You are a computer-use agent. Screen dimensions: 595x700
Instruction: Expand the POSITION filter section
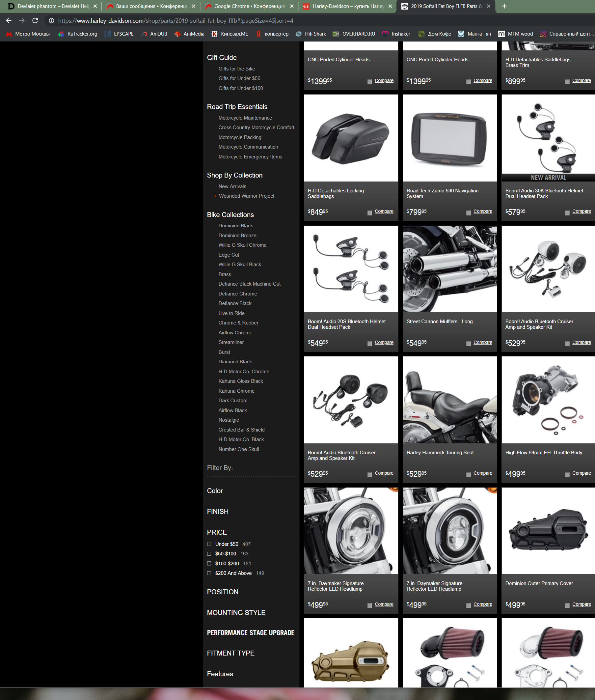pos(223,592)
